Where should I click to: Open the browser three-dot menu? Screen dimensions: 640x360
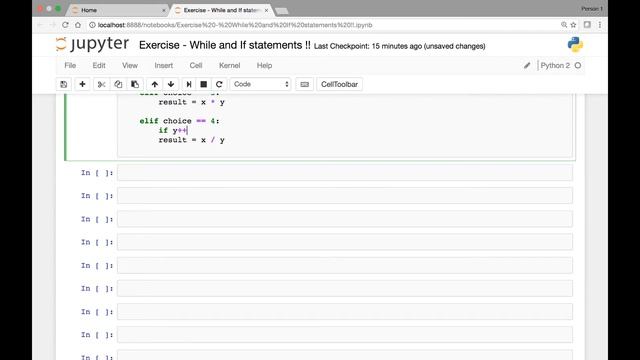[x=600, y=25]
